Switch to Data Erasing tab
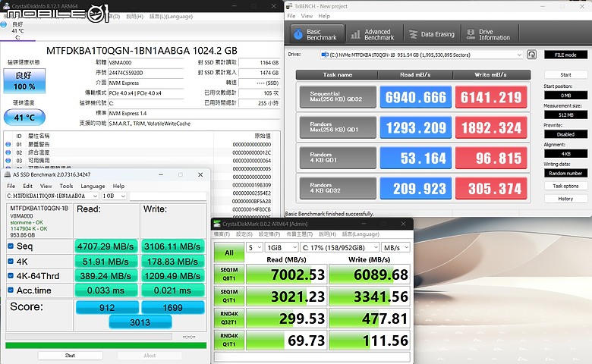Image resolution: width=592 pixels, height=364 pixels. point(433,34)
